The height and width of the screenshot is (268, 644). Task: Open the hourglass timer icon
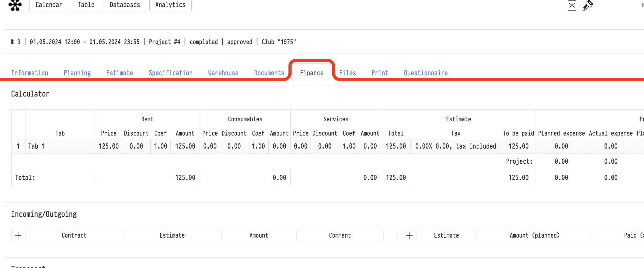click(572, 5)
